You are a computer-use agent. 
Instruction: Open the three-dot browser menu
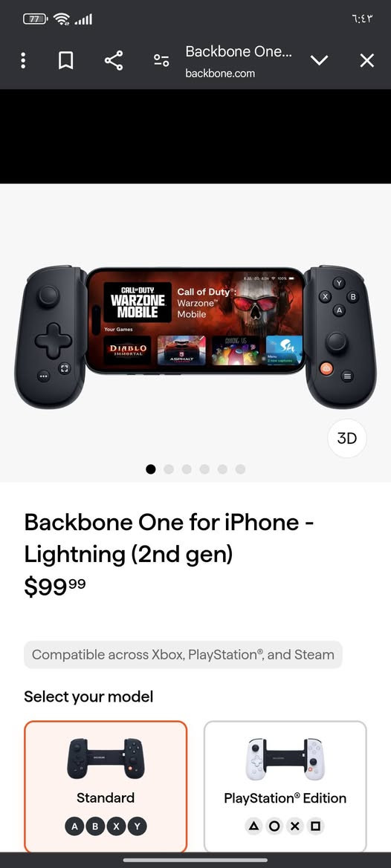coord(23,60)
